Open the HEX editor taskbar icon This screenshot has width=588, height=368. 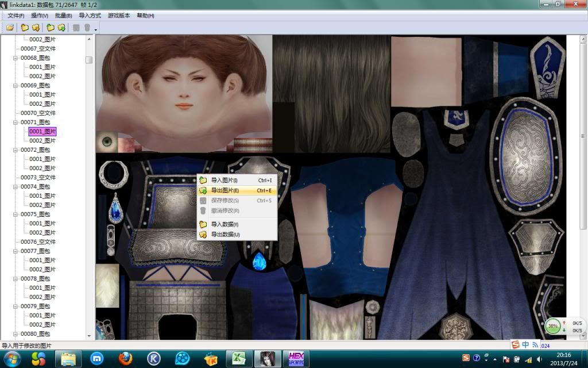(x=296, y=359)
